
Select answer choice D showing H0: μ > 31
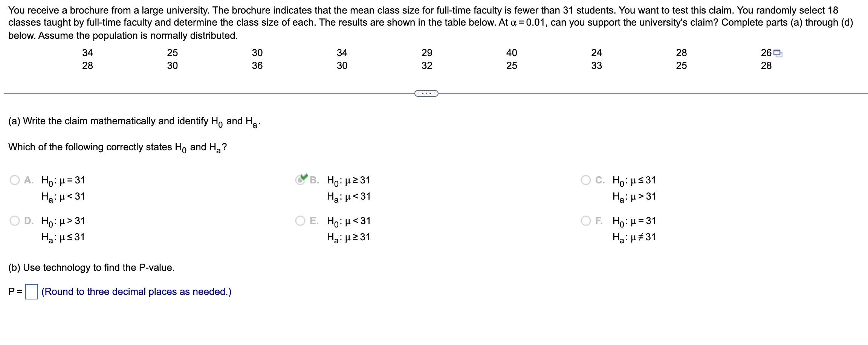pyautogui.click(x=14, y=221)
